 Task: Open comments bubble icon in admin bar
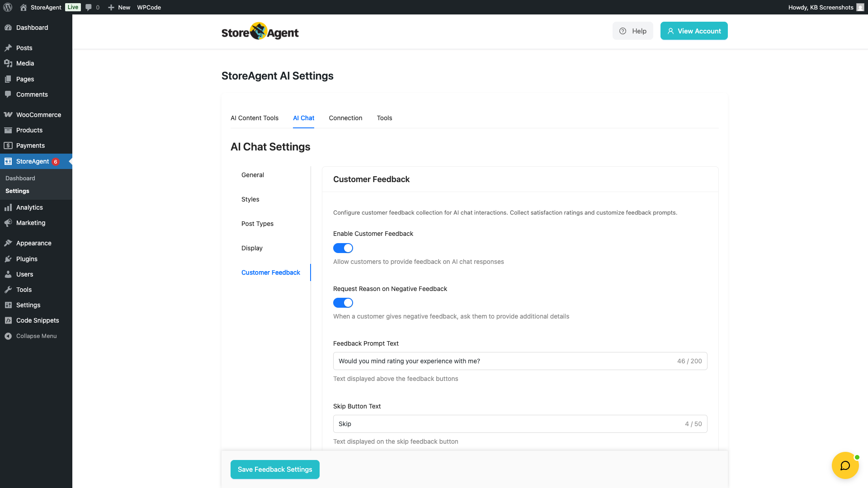click(x=89, y=7)
